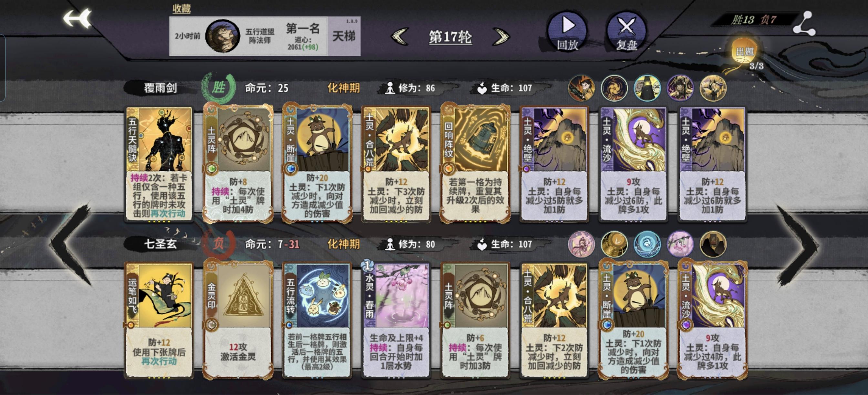The image size is (868, 395).
Task: Go to previous round arrow
Action: (400, 36)
